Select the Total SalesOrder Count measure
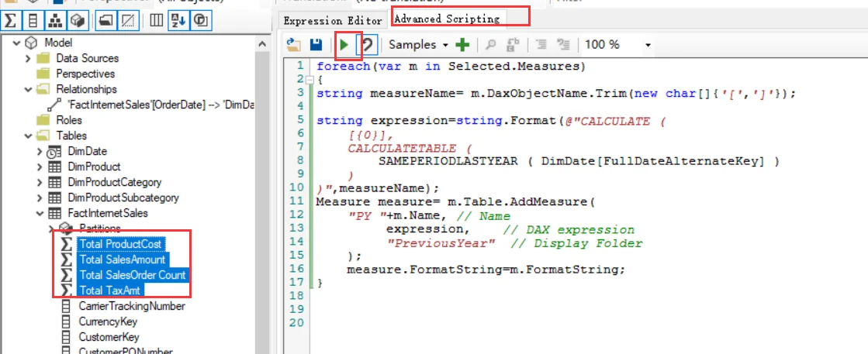Image resolution: width=868 pixels, height=354 pixels. pyautogui.click(x=133, y=275)
